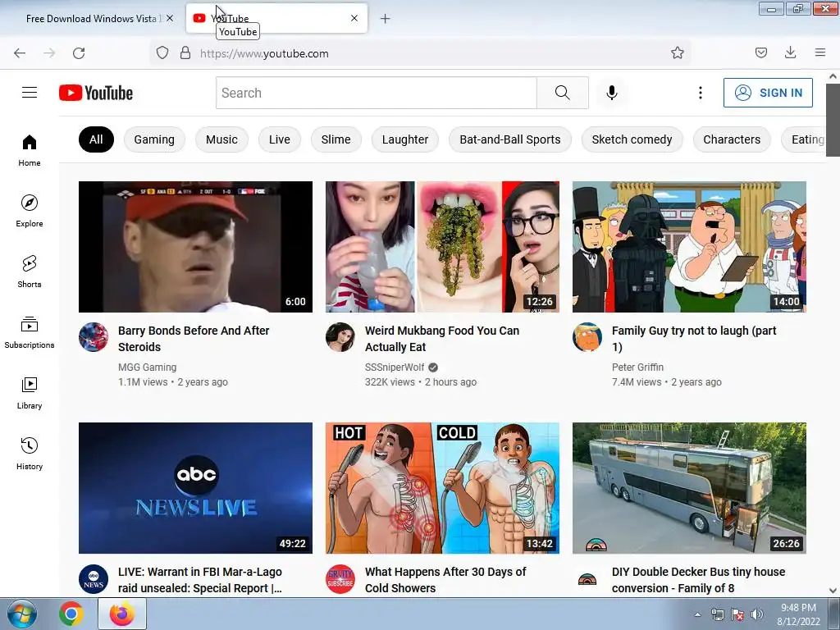Play the Double Decker Bus thumbnail

(689, 488)
